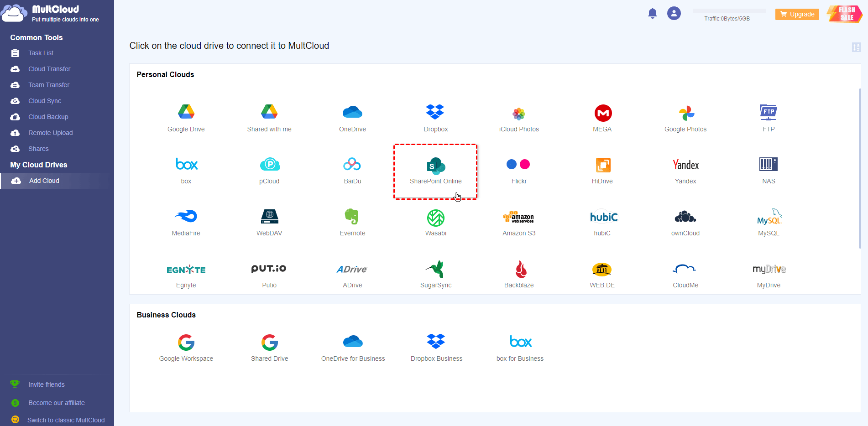
Task: Toggle the cloud list view icon
Action: [x=856, y=47]
